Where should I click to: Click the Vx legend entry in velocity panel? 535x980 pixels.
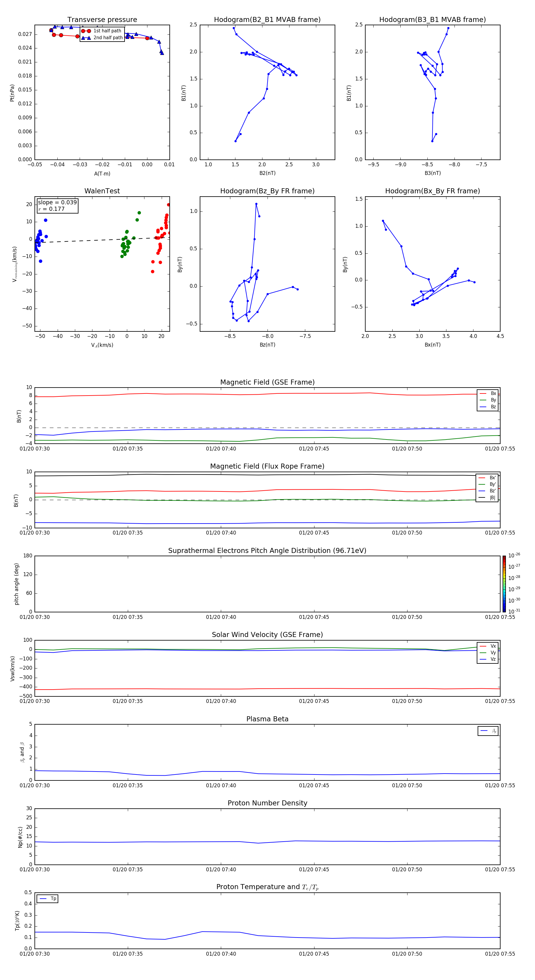click(488, 646)
